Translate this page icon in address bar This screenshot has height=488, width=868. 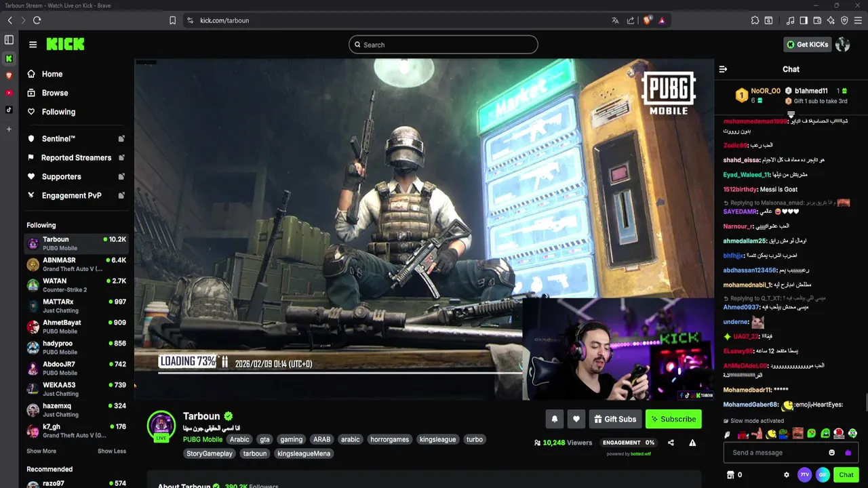coord(615,20)
